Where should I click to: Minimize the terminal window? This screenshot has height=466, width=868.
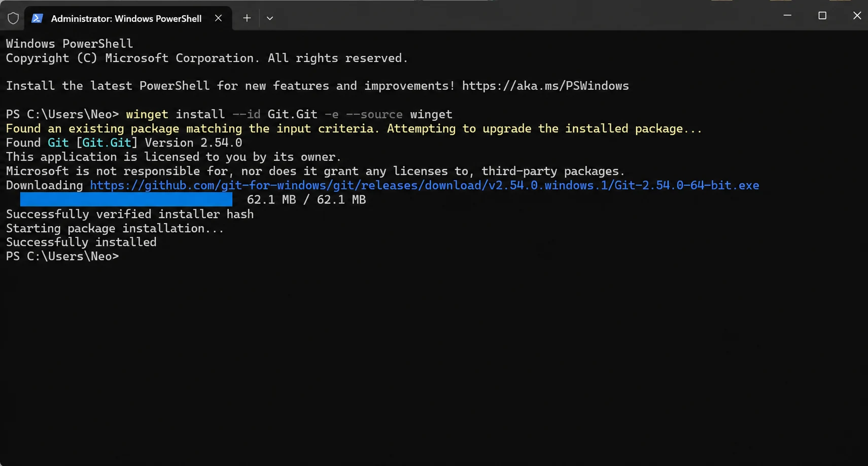787,16
